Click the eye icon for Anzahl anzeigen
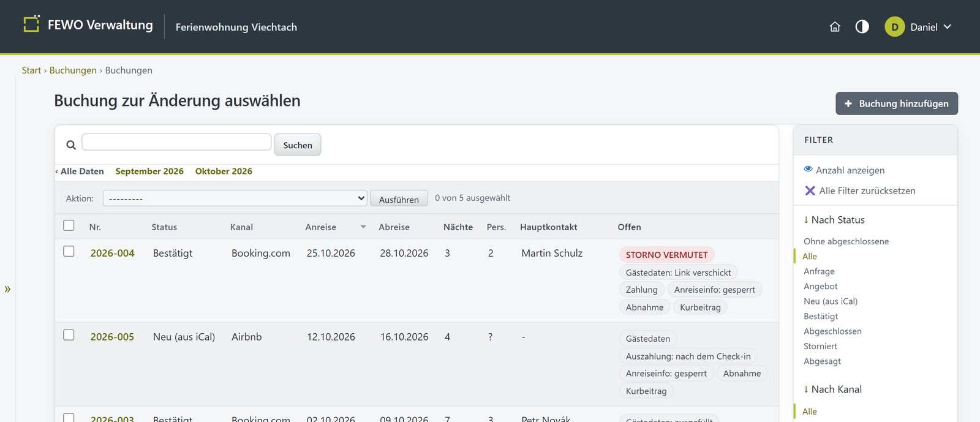This screenshot has height=422, width=980. click(x=808, y=169)
